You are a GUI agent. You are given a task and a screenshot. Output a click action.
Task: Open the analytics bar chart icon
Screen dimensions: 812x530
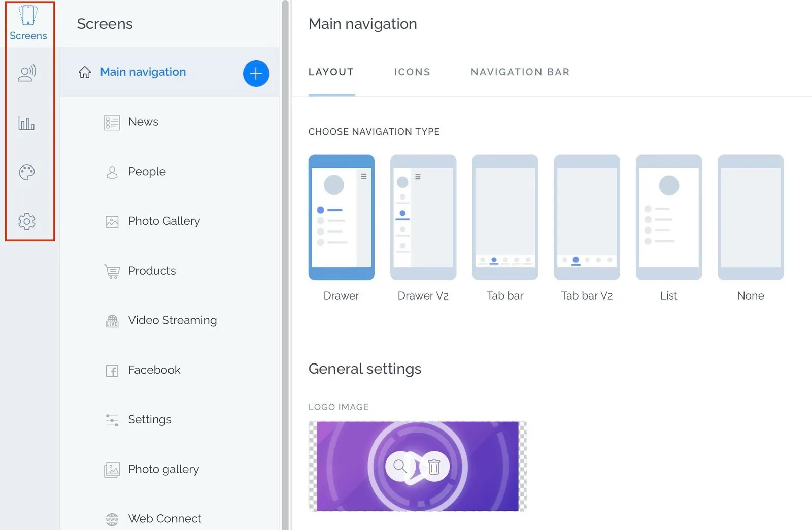(26, 123)
